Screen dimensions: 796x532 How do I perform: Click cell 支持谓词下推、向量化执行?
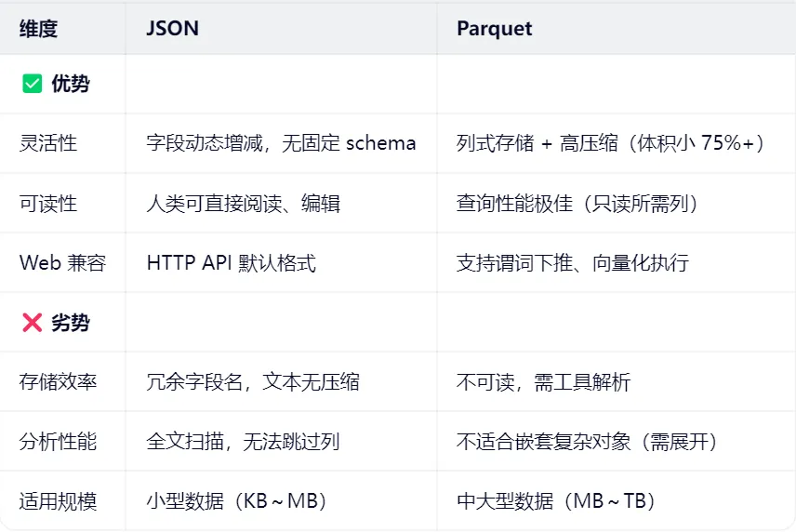tap(572, 262)
